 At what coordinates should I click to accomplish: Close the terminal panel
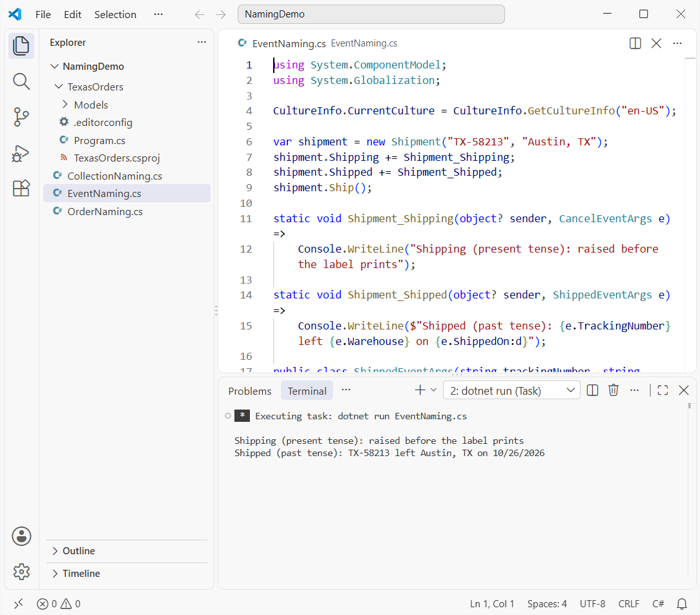tap(683, 390)
